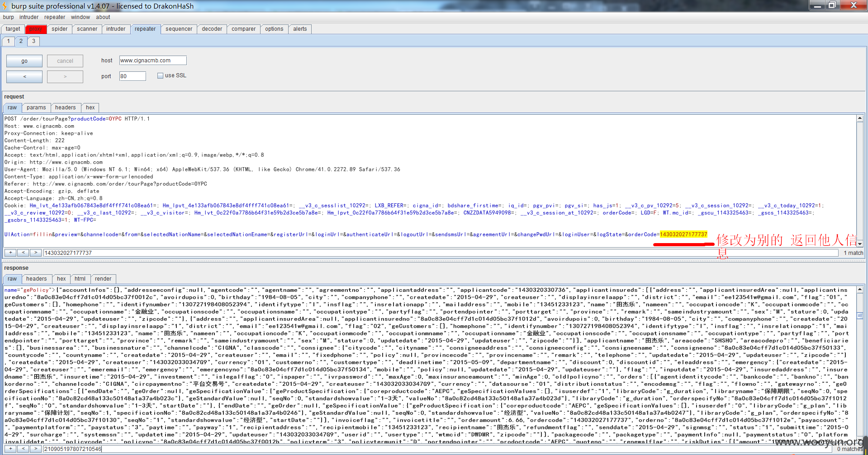Click the Content-Length: 222 header line
This screenshot has width=868, height=455.
pyautogui.click(x=34, y=141)
